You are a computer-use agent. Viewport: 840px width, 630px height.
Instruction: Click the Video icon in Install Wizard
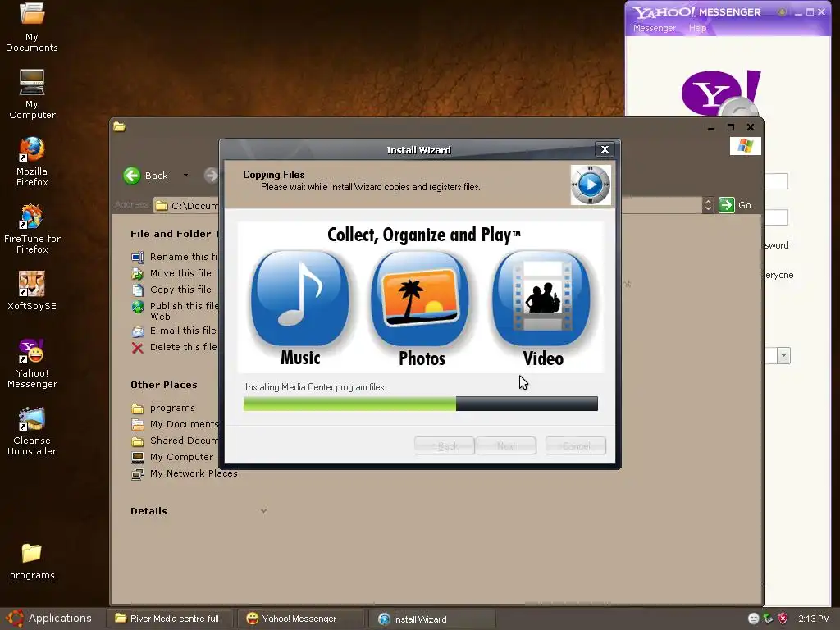[x=542, y=299]
